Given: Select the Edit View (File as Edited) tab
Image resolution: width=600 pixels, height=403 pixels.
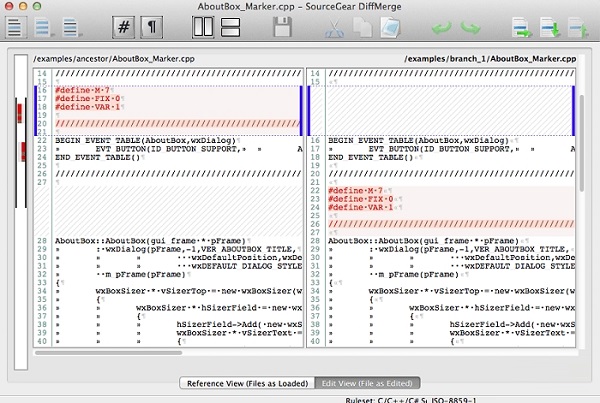Looking at the screenshot, I should pyautogui.click(x=365, y=383).
